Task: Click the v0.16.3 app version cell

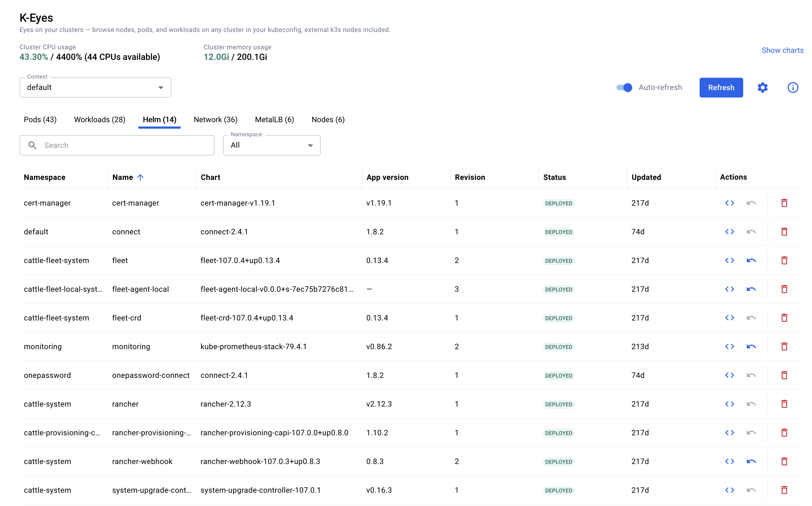Action: pyautogui.click(x=379, y=490)
